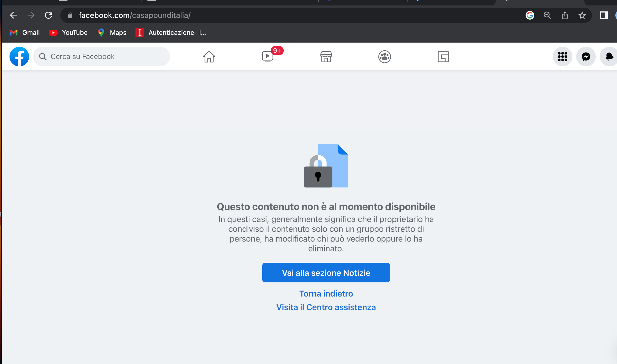Viewport: 617px width, 364px height.
Task: Open the Groups icon
Action: [384, 57]
